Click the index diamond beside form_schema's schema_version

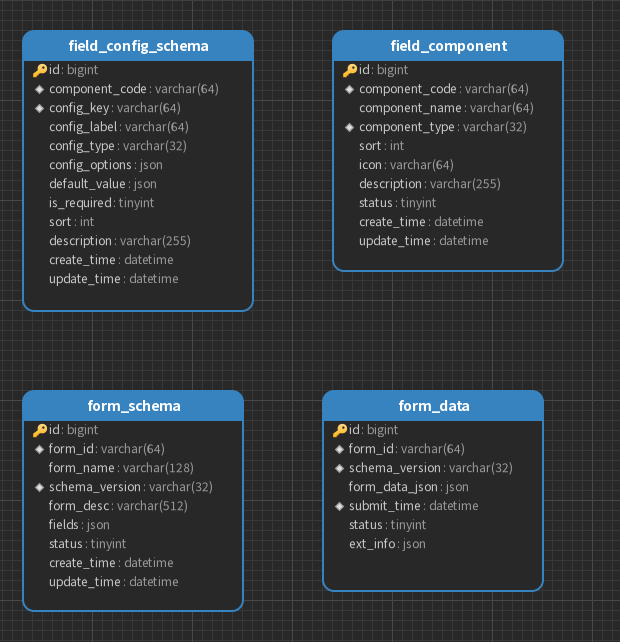[40, 487]
